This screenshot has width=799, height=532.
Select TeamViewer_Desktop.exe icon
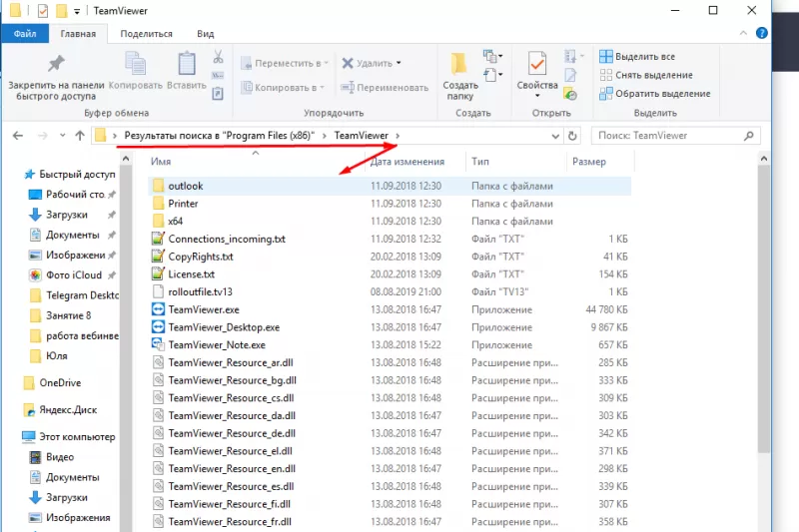(x=159, y=326)
